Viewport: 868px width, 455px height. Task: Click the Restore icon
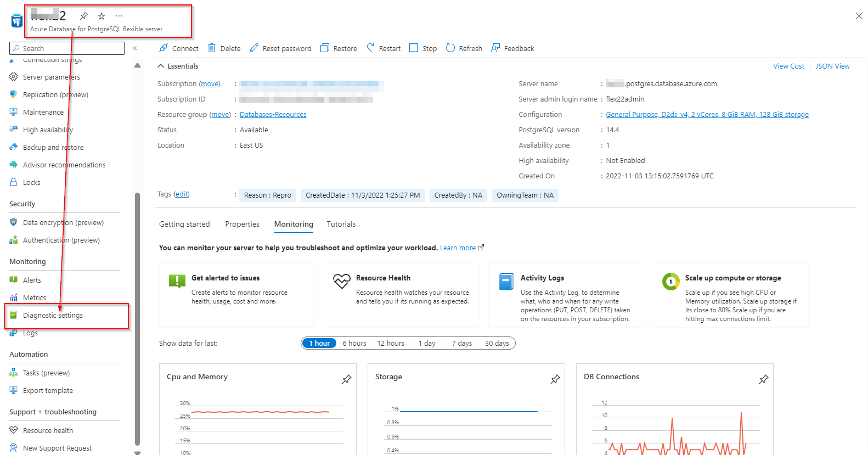(x=325, y=48)
